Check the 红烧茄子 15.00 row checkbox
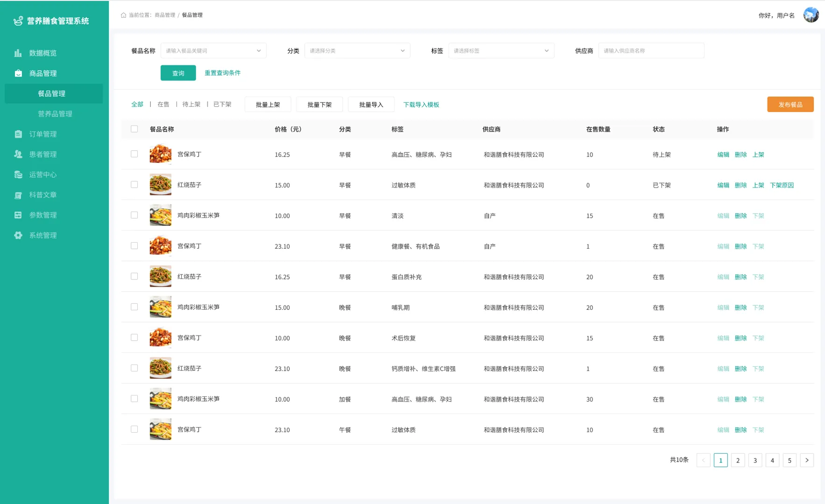The image size is (825, 504). (134, 184)
